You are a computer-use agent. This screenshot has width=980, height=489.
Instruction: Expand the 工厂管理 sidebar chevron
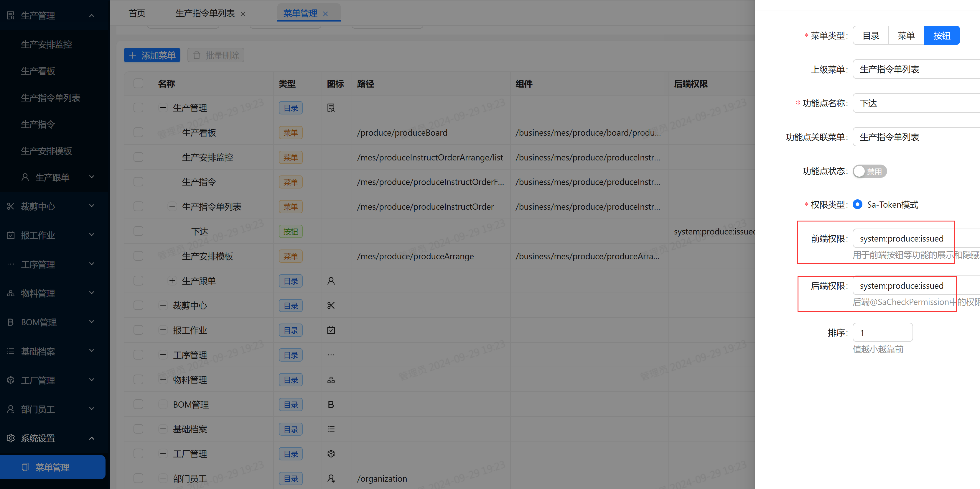pyautogui.click(x=92, y=380)
